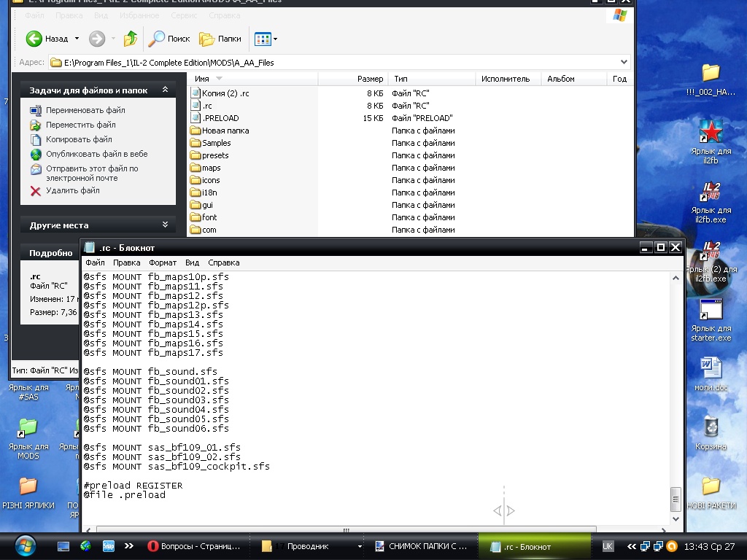
Task: Sort by the Размер column header
Action: click(353, 79)
